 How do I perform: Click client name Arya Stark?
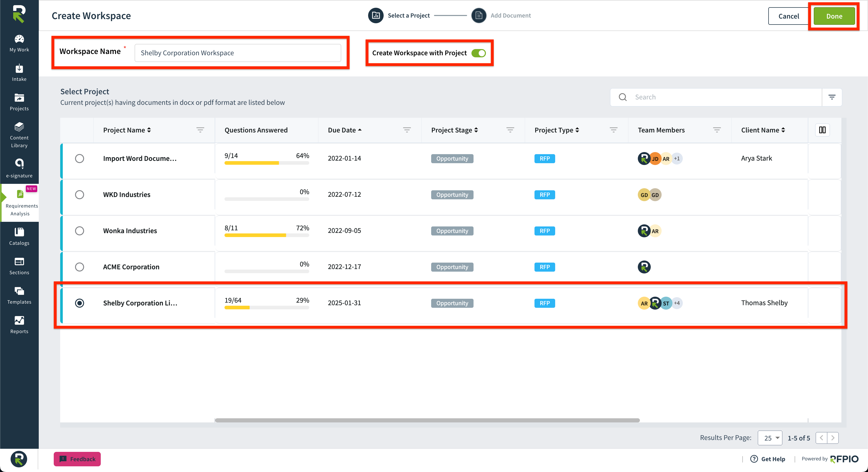click(x=756, y=158)
